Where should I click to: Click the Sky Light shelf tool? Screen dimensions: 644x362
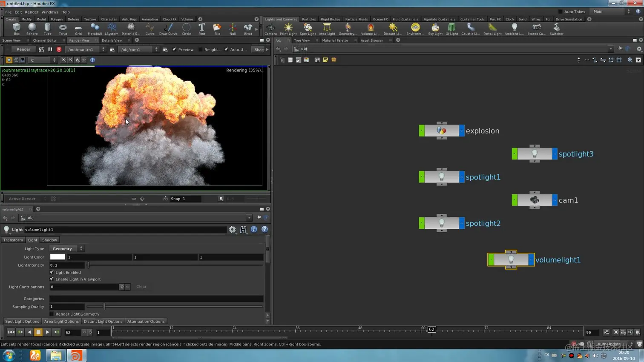(435, 29)
